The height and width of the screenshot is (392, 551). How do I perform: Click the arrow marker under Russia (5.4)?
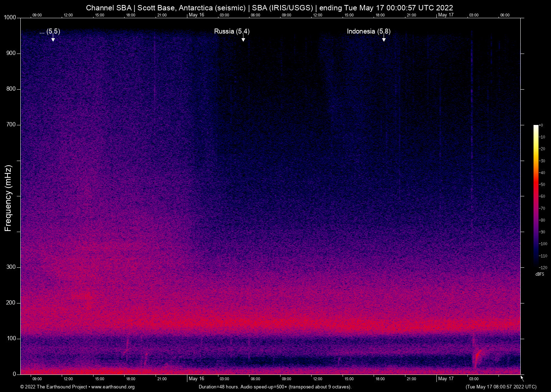[243, 39]
